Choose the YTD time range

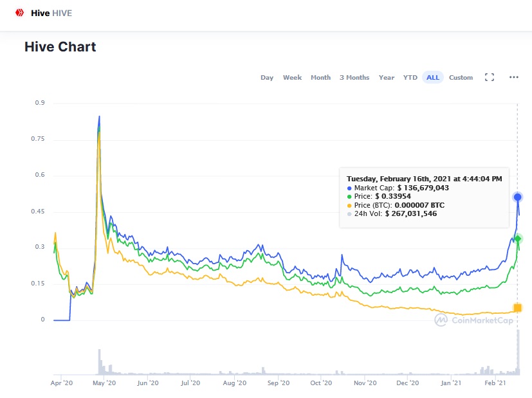point(410,77)
